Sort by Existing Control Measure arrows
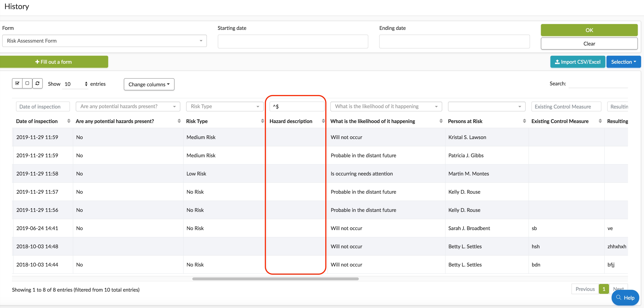Image resolution: width=644 pixels, height=308 pixels. [x=600, y=121]
